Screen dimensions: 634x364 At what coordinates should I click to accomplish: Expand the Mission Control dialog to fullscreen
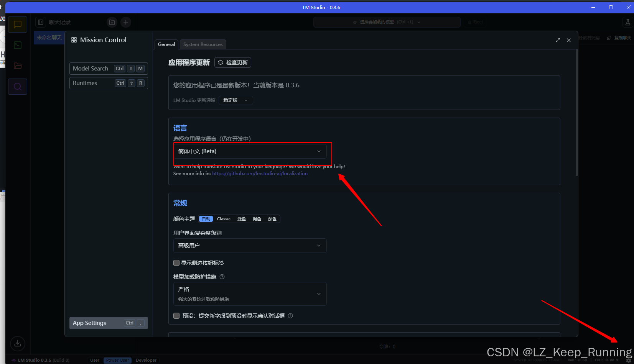pyautogui.click(x=558, y=40)
